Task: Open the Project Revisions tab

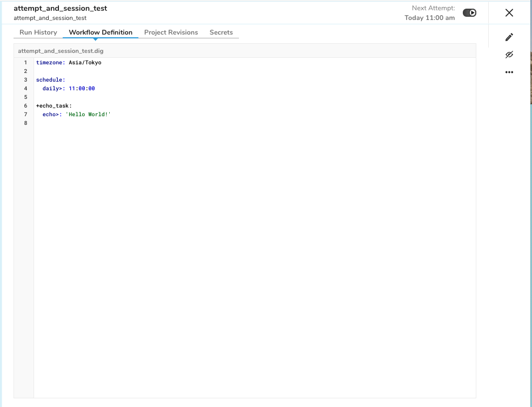Action: pos(171,32)
